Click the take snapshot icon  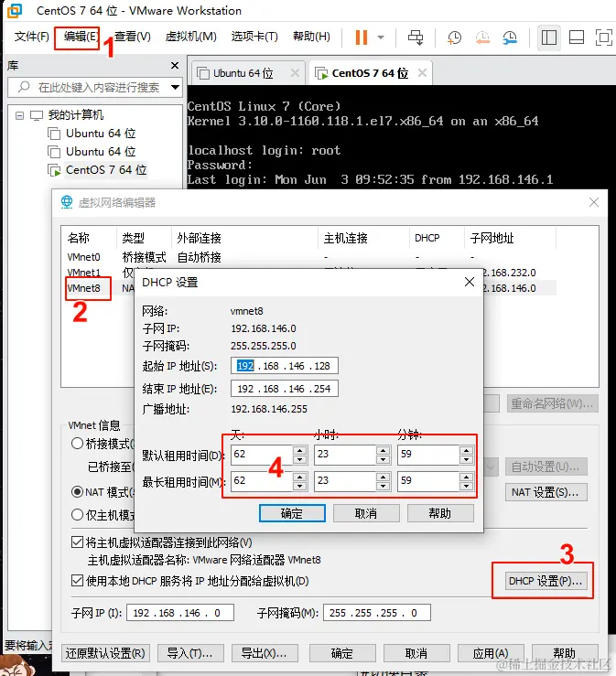(x=454, y=38)
